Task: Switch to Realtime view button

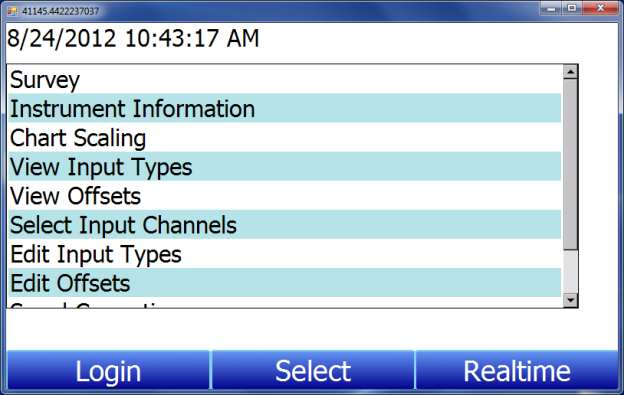Action: tap(517, 370)
